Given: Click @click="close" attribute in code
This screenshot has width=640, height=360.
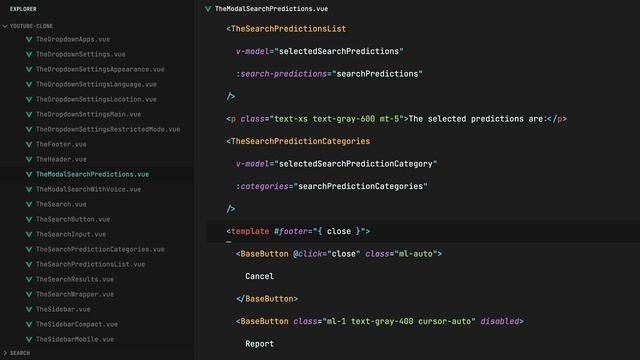Looking at the screenshot, I should 327,254.
